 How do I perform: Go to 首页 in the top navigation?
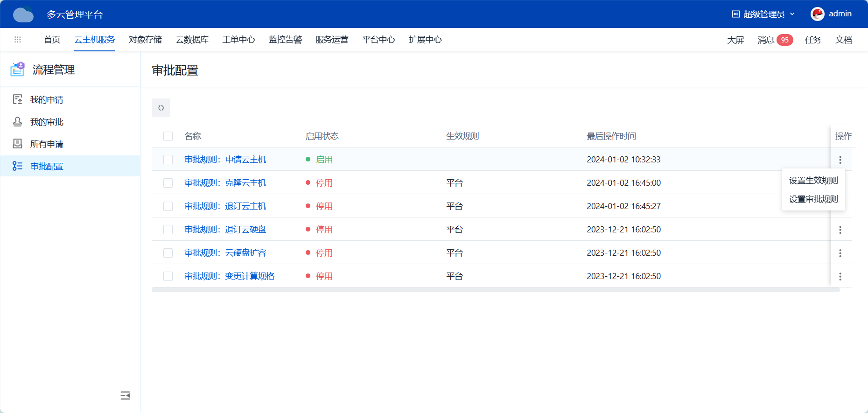(x=52, y=40)
